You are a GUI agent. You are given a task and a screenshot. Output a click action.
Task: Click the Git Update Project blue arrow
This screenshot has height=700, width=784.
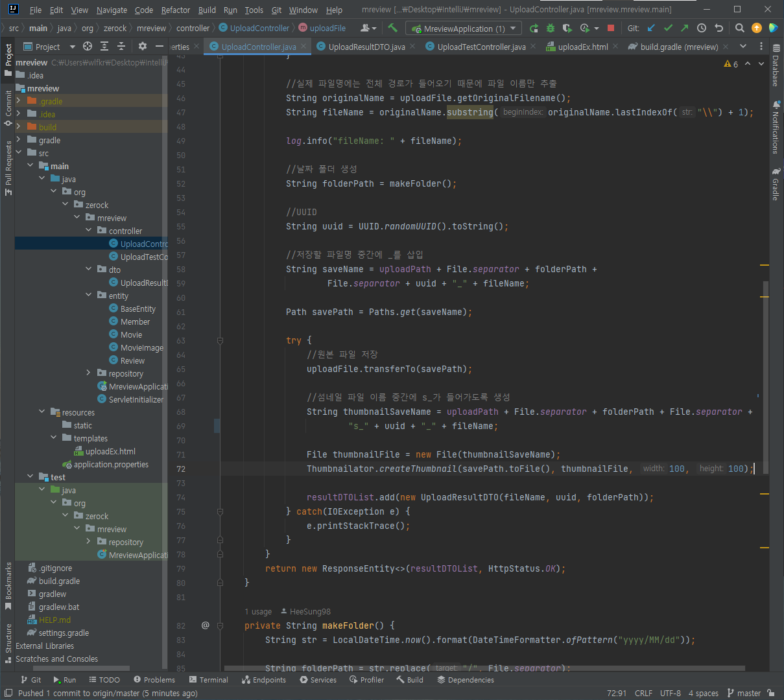pyautogui.click(x=651, y=28)
